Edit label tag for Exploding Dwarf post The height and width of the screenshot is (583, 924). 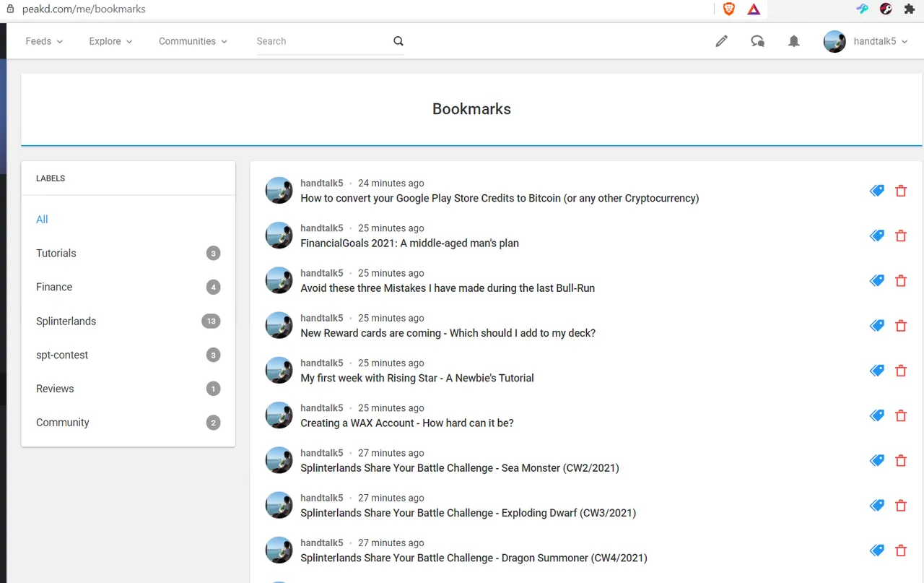[x=877, y=506]
